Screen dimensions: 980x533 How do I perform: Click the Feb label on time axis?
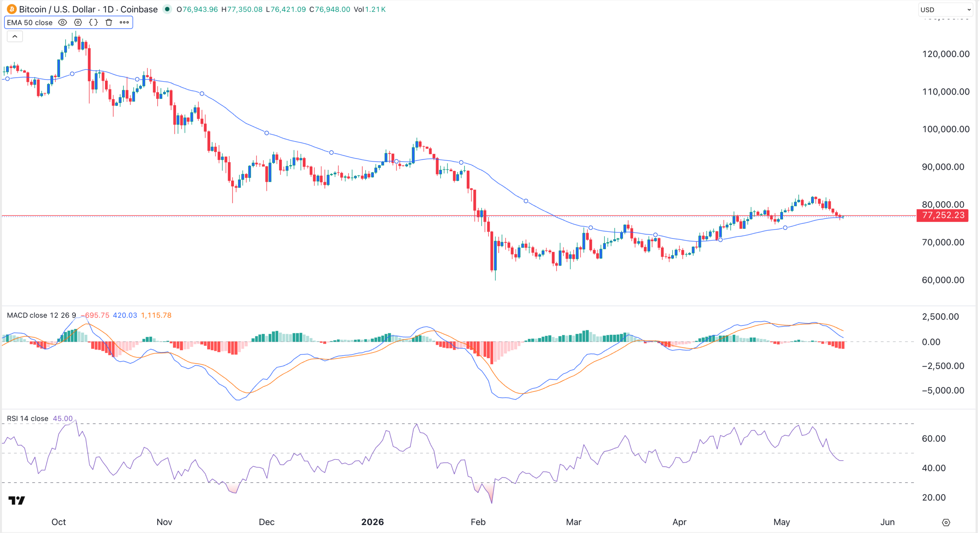coord(478,522)
